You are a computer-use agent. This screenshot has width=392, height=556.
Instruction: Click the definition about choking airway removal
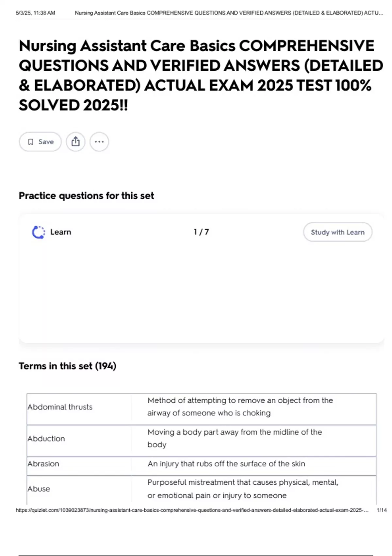point(240,407)
